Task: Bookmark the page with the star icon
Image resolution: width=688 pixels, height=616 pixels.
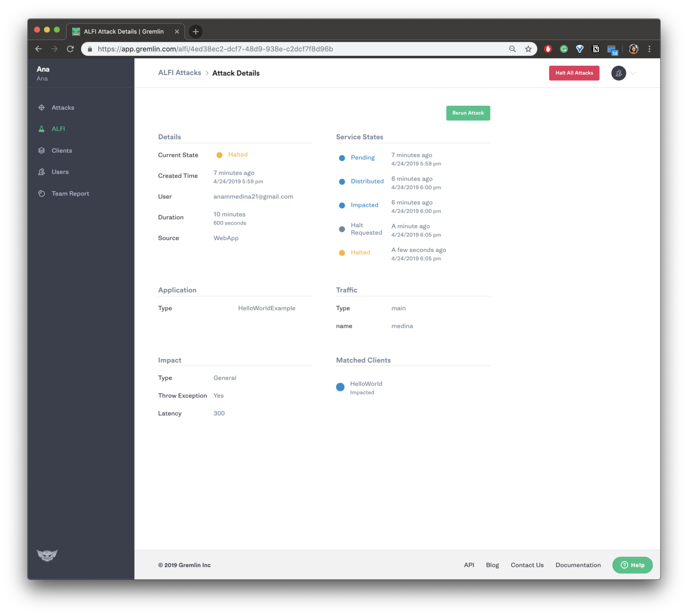Action: tap(528, 49)
